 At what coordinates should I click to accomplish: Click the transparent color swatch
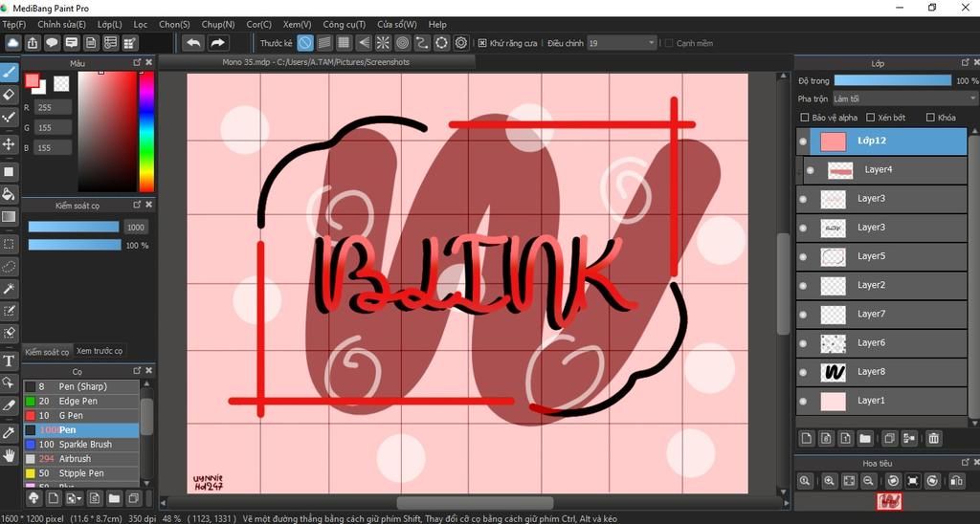pos(61,83)
